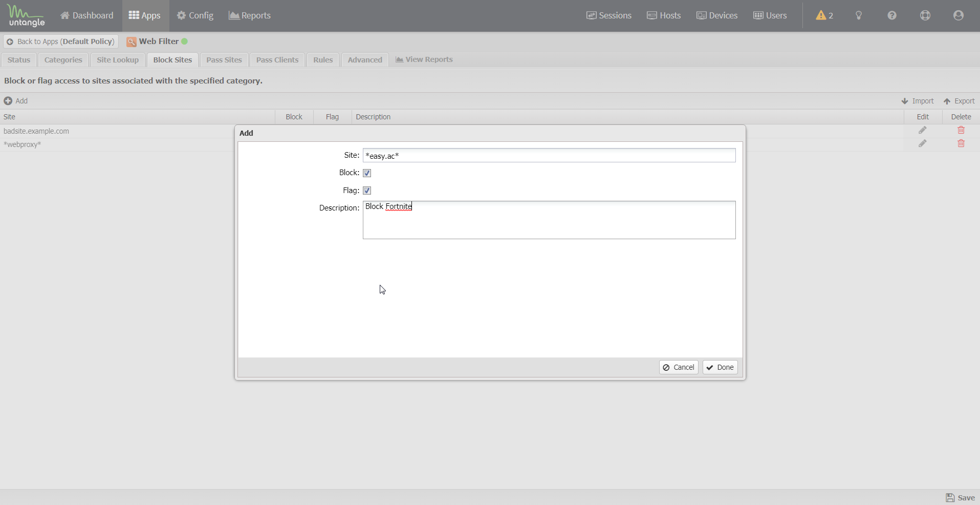Click the lightbulb suggestions icon
The image size is (980, 505).
(859, 15)
